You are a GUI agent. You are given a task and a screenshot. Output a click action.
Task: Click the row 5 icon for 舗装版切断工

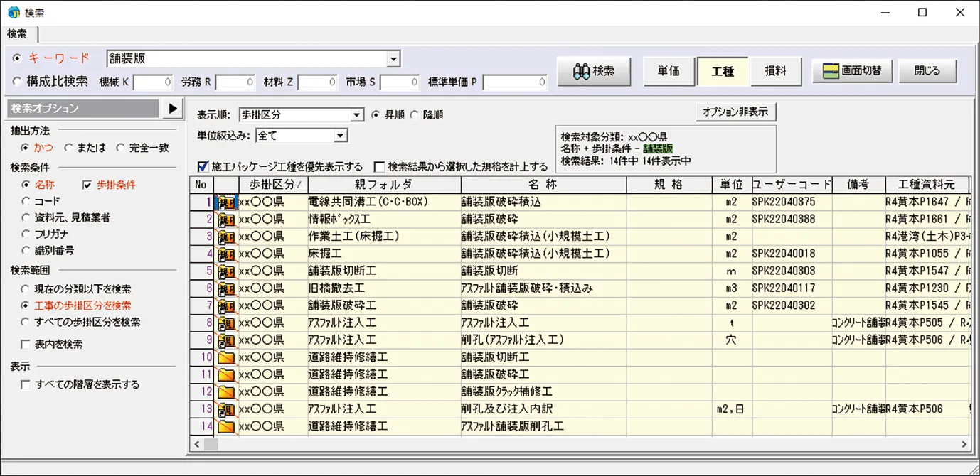226,271
